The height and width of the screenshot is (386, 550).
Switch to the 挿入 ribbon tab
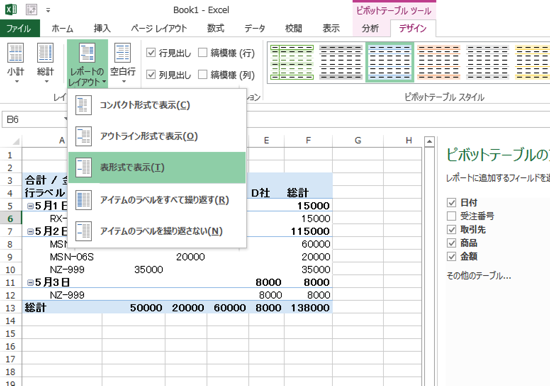click(102, 28)
